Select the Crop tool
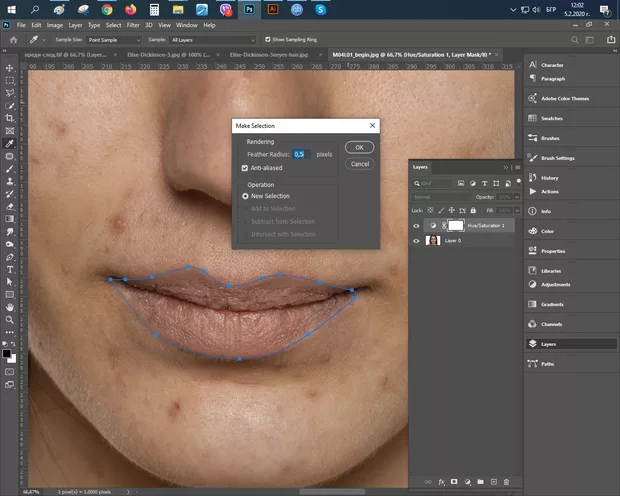This screenshot has height=496, width=620. coord(9,118)
